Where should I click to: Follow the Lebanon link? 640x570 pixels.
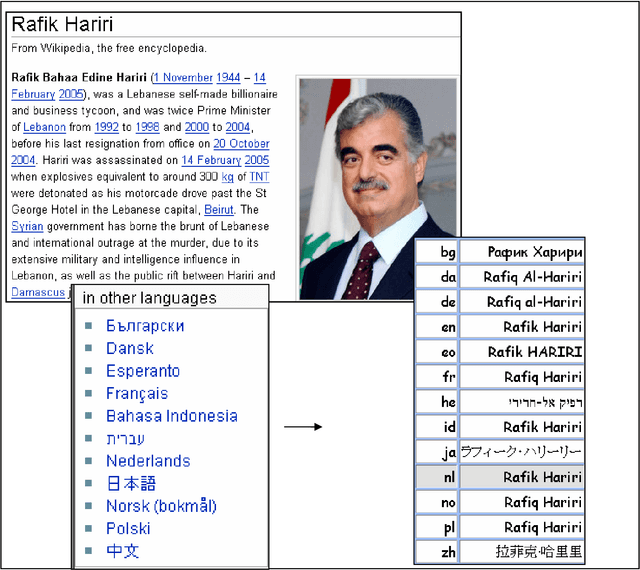click(x=44, y=127)
